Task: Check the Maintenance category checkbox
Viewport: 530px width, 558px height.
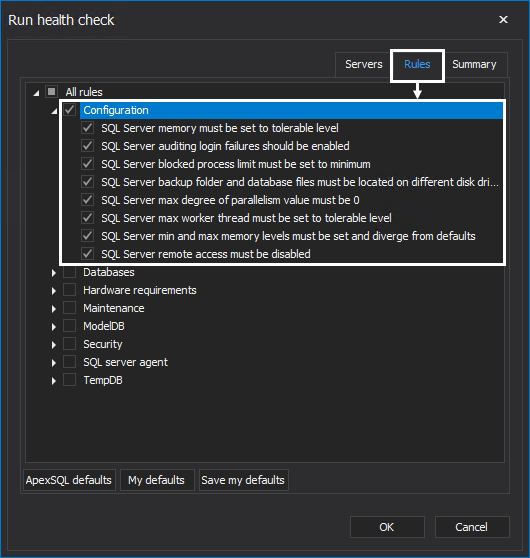Action: (69, 308)
